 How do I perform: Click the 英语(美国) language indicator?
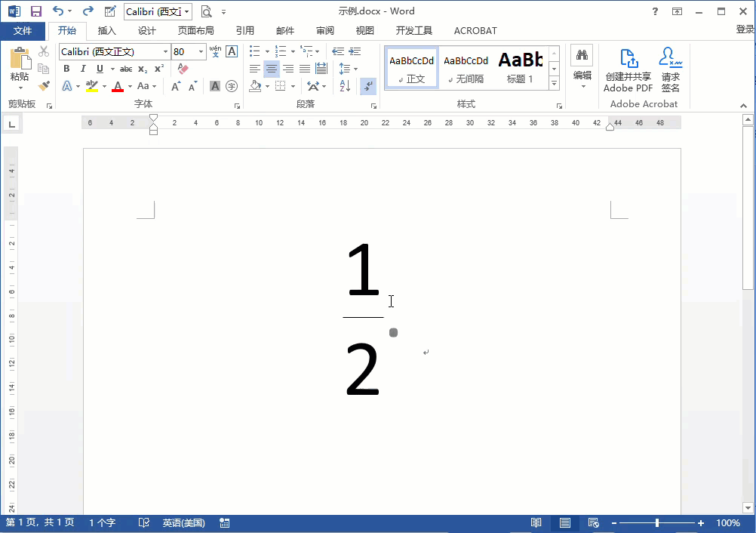183,523
